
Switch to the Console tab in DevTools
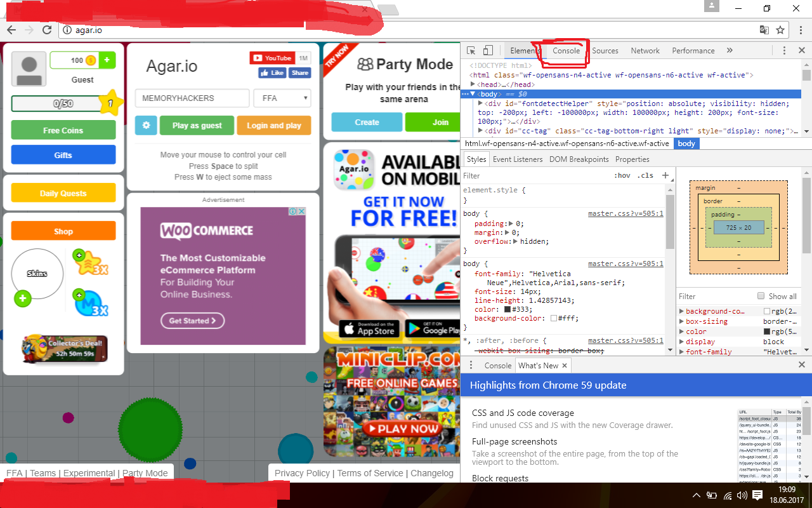[566, 51]
